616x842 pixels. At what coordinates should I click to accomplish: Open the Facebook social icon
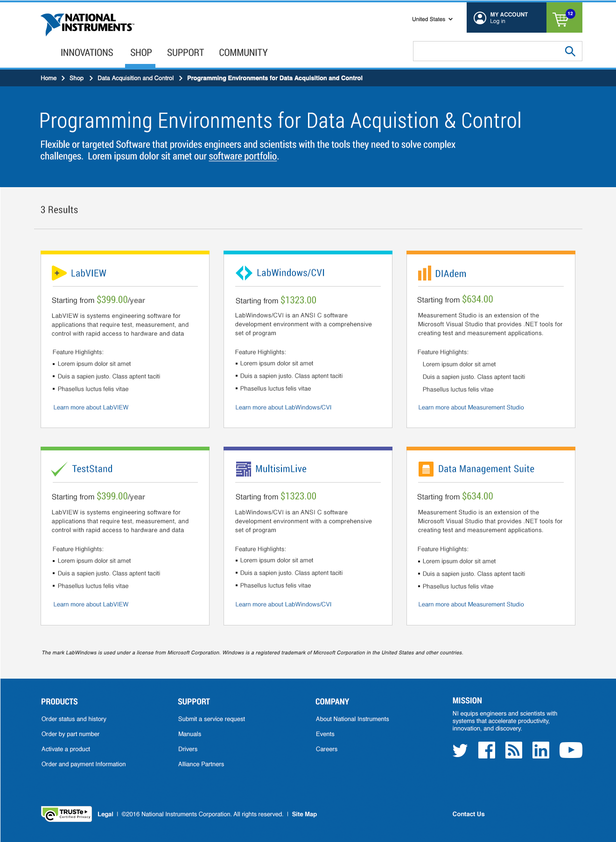(486, 751)
